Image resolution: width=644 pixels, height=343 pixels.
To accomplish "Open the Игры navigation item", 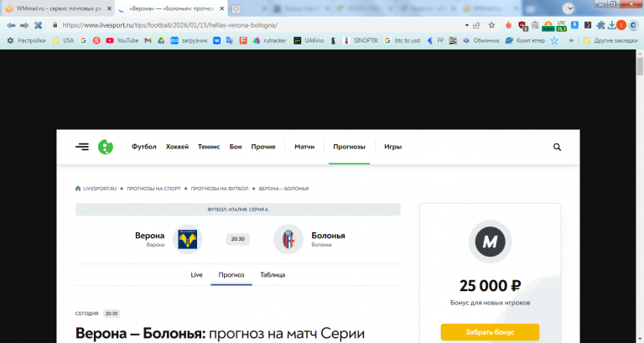I will click(392, 147).
